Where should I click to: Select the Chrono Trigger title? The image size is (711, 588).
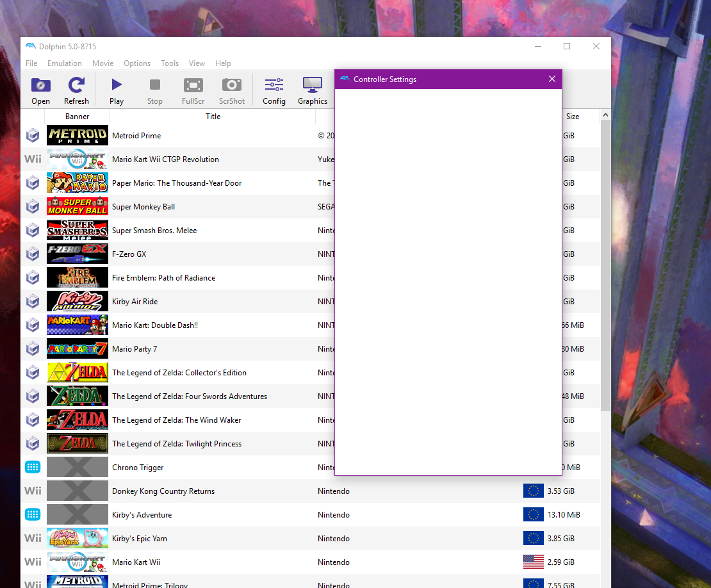coord(138,468)
